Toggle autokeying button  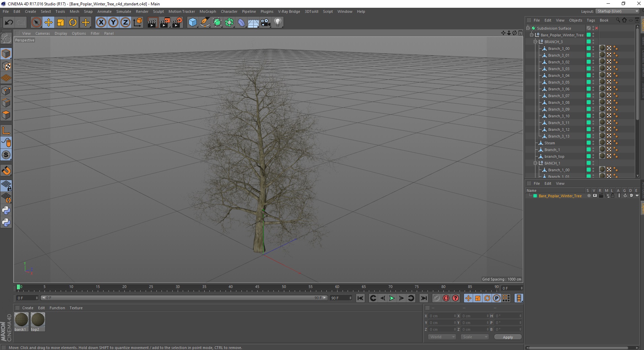[x=446, y=298]
